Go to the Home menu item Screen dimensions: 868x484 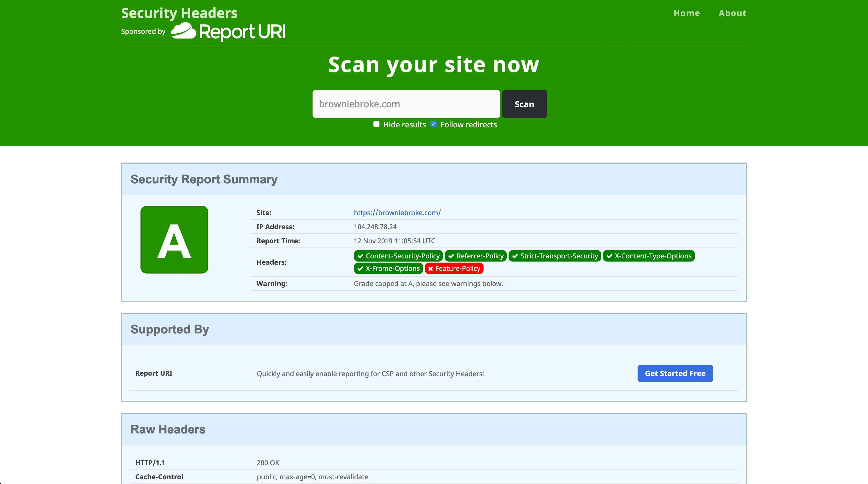(x=686, y=13)
